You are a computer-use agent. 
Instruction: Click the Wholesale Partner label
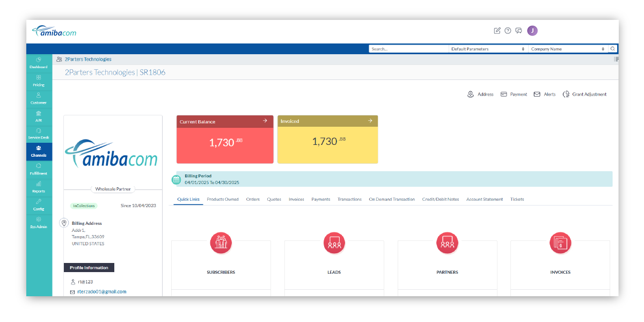[x=113, y=189]
